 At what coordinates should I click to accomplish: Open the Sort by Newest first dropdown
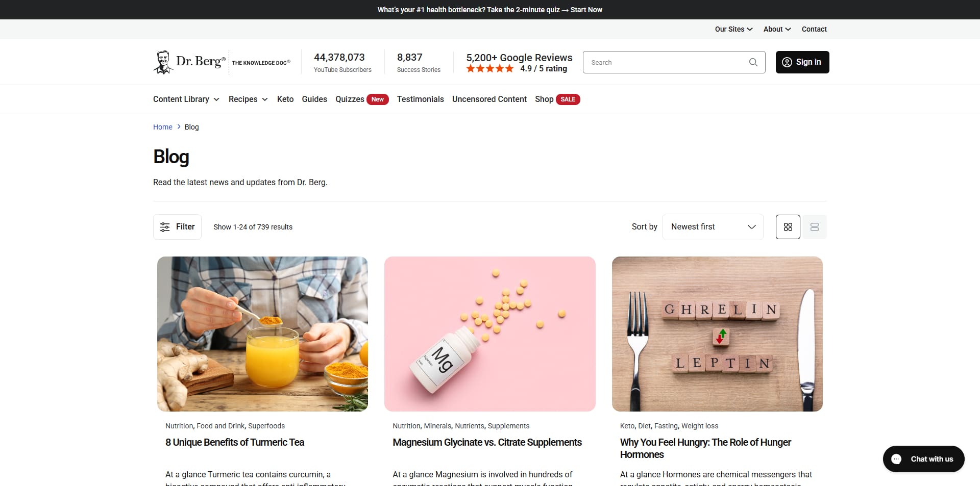point(713,227)
